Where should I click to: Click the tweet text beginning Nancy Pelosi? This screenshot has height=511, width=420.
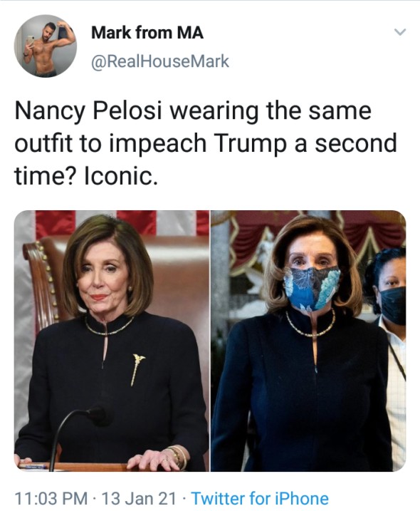(x=205, y=143)
